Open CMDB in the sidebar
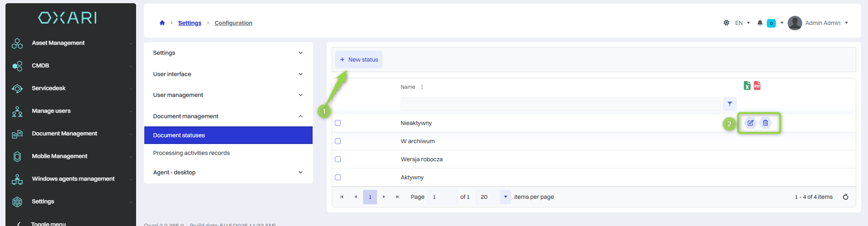The height and width of the screenshot is (226, 868). pyautogui.click(x=40, y=66)
